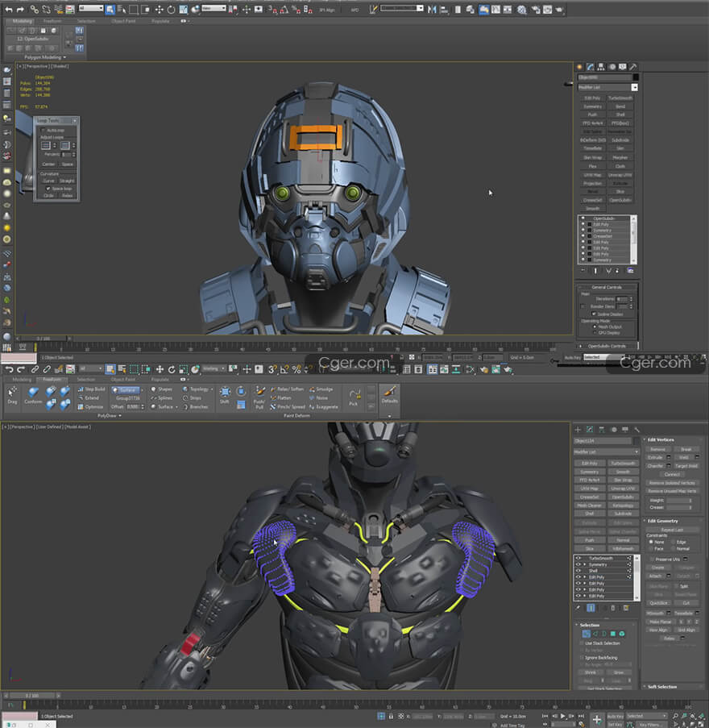Toggle Space loop checkbox in Loop Tools
The image size is (709, 728).
tap(48, 189)
